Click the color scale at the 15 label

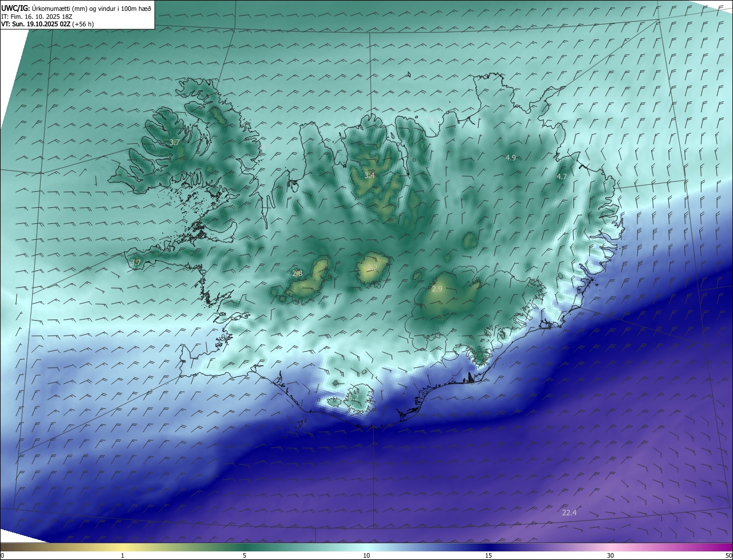coord(488,555)
